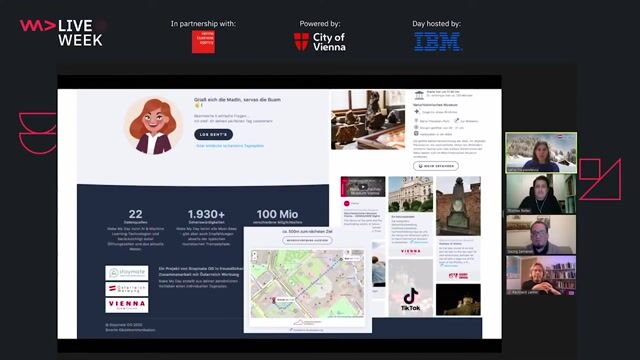Click the "Naturhistorisches Museum" title
640x360 pixels.
click(435, 105)
